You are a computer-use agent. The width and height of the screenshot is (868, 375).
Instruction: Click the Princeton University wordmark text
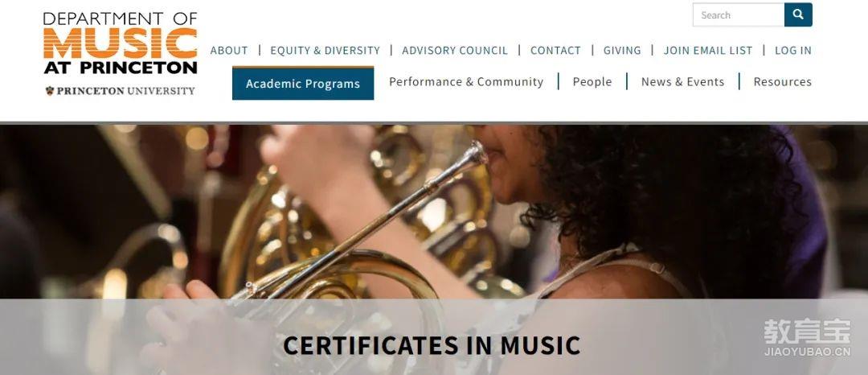125,91
